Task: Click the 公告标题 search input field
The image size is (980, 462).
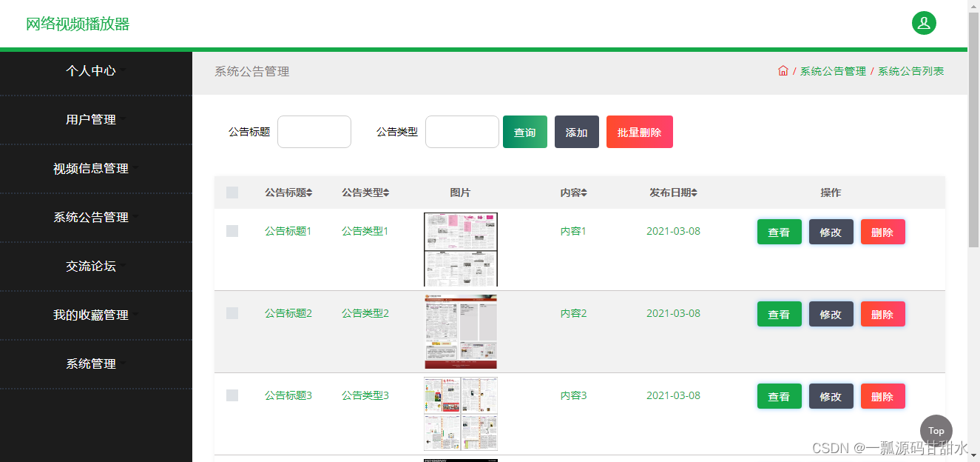Action: (314, 131)
